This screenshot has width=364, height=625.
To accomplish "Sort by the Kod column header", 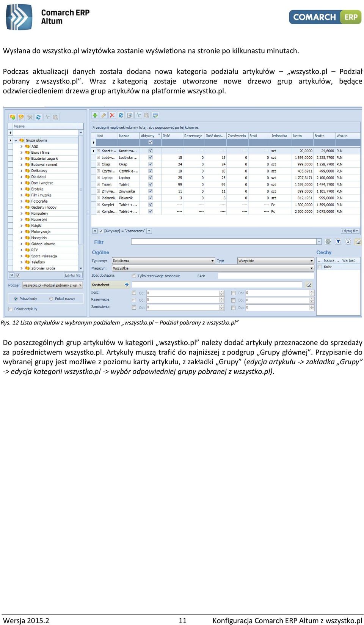I will [x=107, y=135].
